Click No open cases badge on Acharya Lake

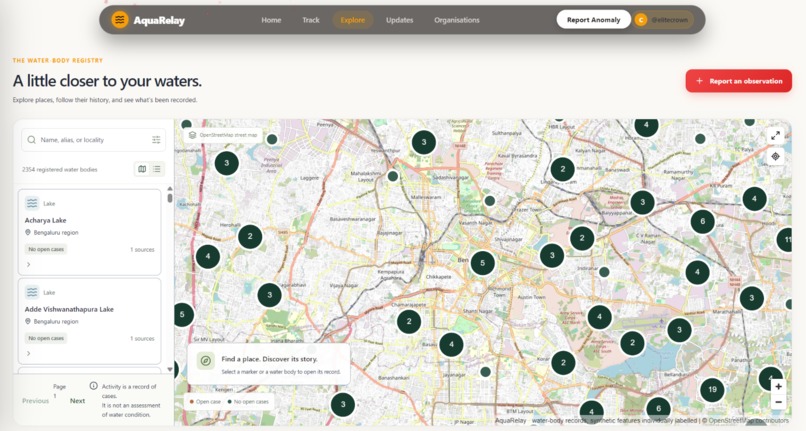click(x=46, y=249)
